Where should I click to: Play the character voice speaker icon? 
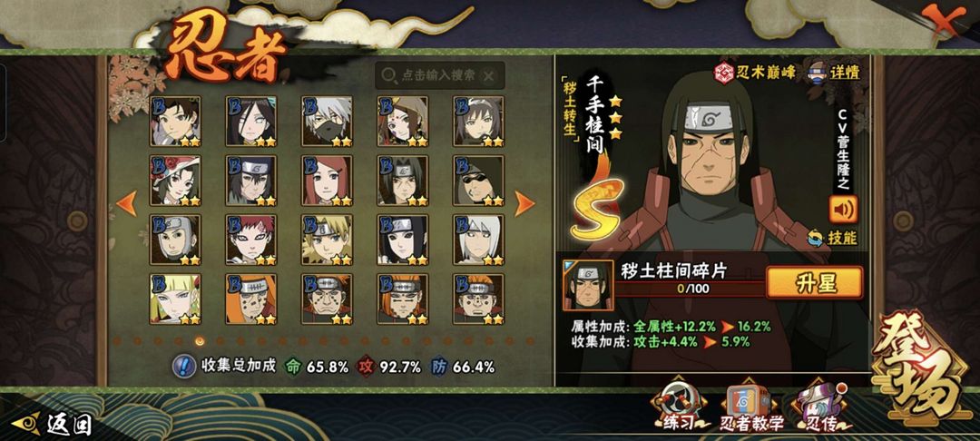(843, 210)
